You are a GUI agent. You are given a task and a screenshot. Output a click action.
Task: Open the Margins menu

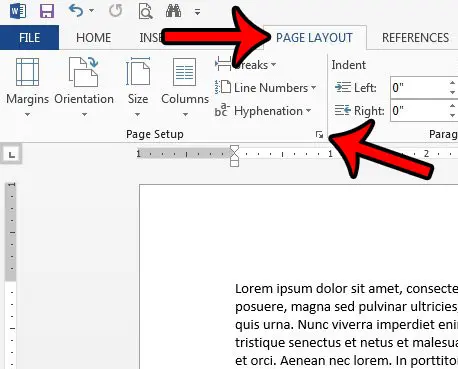(27, 87)
